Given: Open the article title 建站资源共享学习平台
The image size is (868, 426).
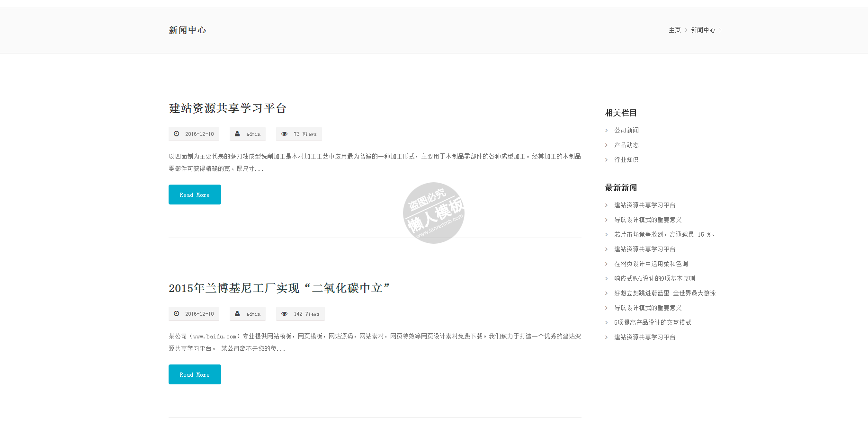Looking at the screenshot, I should click(x=228, y=108).
